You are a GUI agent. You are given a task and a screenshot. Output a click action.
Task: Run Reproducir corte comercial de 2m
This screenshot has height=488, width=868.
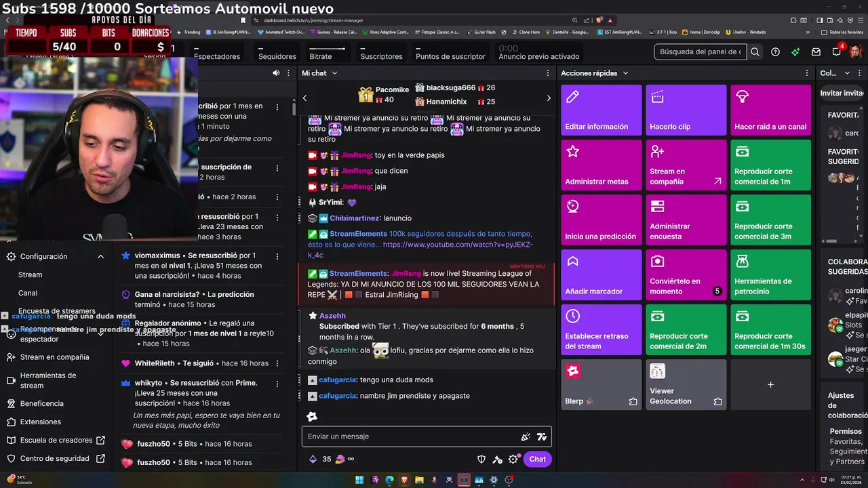[x=686, y=329]
